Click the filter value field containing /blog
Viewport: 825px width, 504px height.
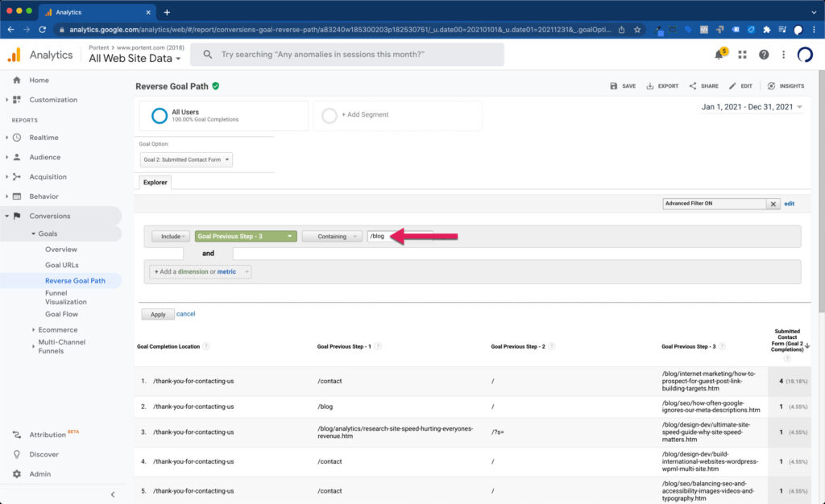(x=400, y=237)
